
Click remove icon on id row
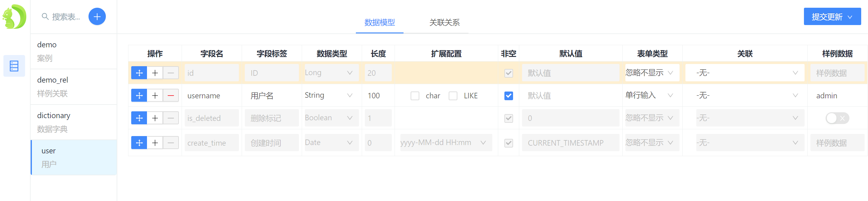pos(171,73)
